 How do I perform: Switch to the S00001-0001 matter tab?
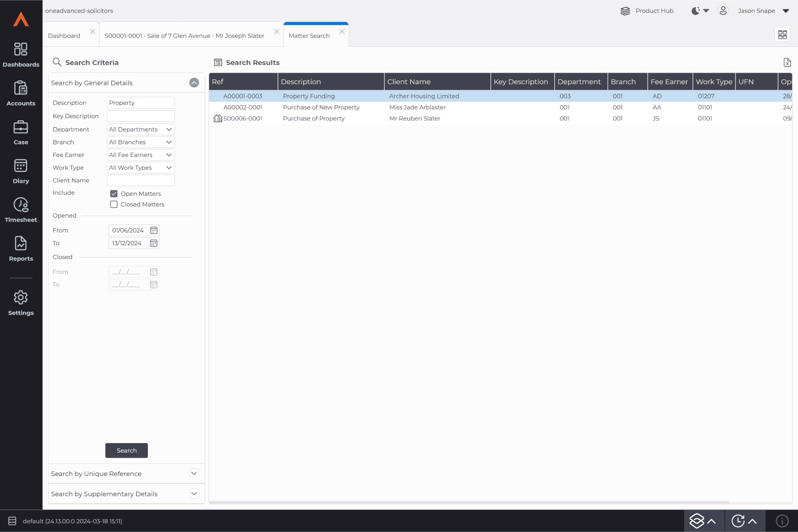184,36
